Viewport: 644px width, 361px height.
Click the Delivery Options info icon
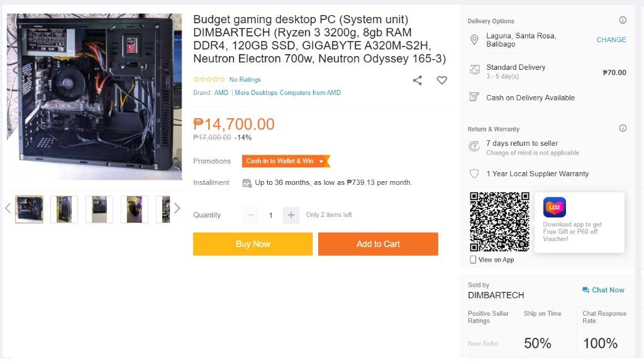[x=623, y=20]
